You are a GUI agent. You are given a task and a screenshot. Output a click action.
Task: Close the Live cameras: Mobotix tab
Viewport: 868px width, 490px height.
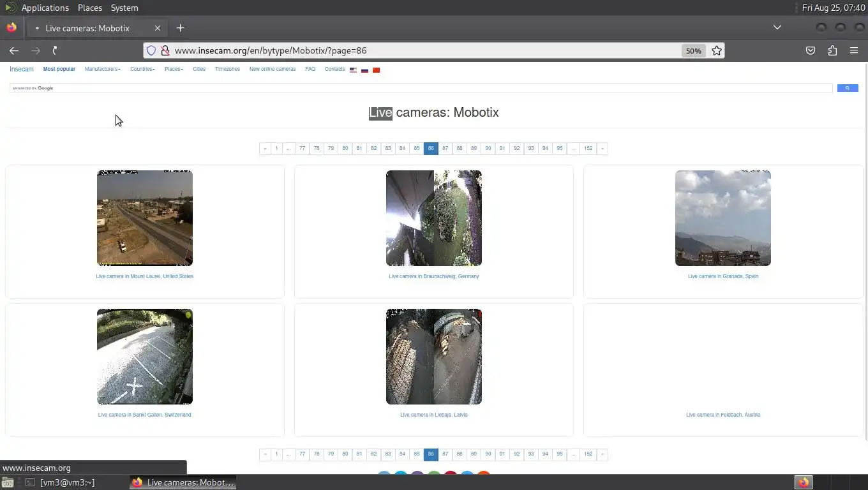158,28
